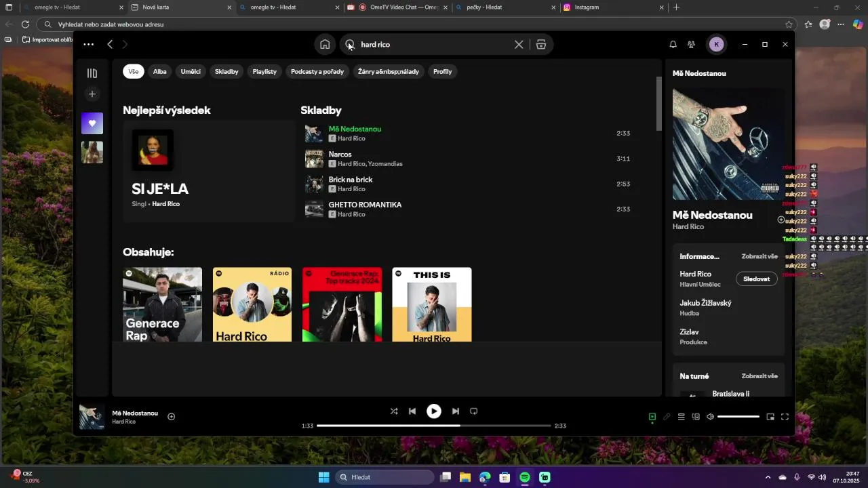
Task: Open the miniplayer
Action: pyautogui.click(x=770, y=417)
